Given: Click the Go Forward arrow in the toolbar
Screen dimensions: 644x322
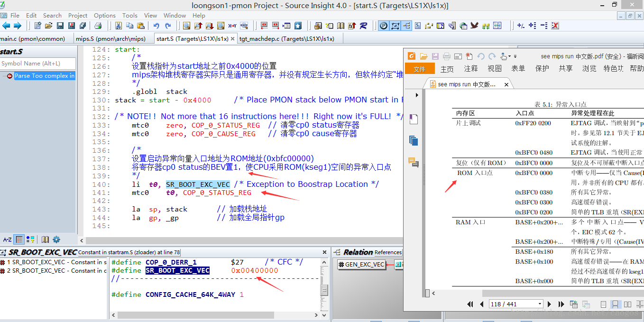Looking at the screenshot, I should (x=18, y=26).
